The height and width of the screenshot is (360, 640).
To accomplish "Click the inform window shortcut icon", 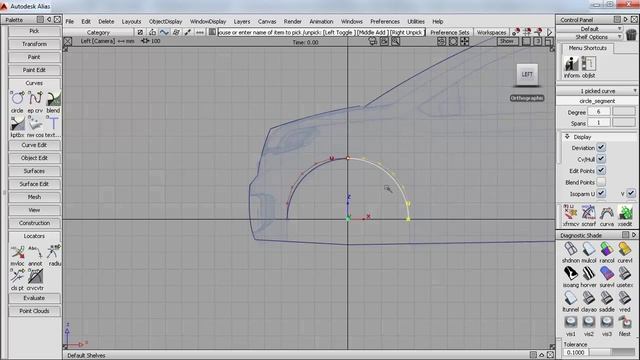I will [x=571, y=64].
